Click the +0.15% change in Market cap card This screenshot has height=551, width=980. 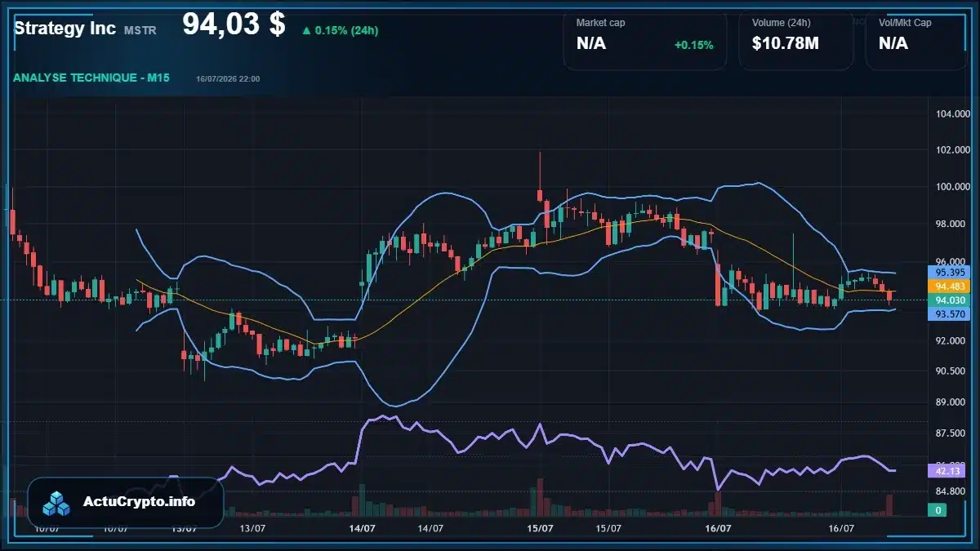tap(693, 45)
